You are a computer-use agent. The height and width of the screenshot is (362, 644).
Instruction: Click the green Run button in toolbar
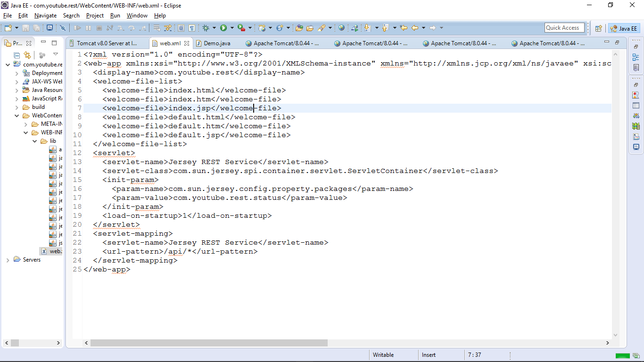pos(223,28)
